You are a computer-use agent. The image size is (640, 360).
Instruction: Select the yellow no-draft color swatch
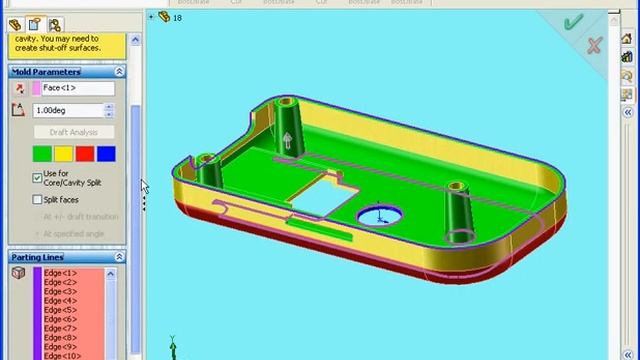tap(64, 154)
